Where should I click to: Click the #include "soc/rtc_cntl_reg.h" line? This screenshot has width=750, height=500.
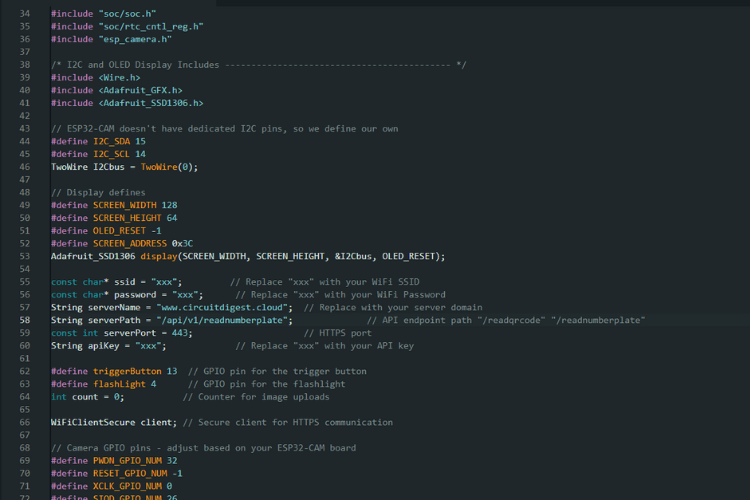pos(127,27)
